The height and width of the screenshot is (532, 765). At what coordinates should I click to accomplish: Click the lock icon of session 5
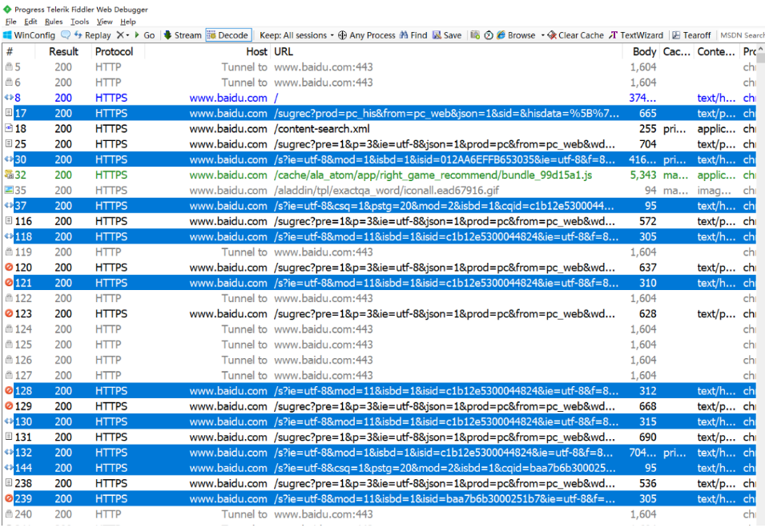9,66
